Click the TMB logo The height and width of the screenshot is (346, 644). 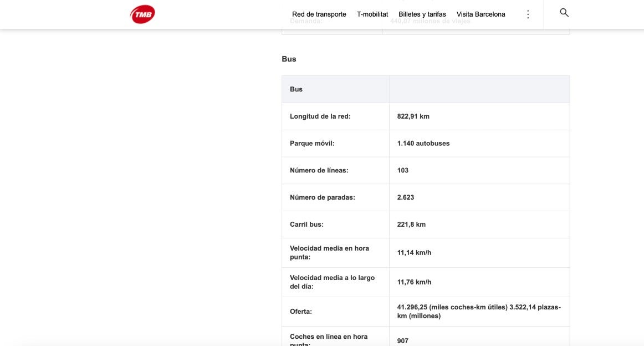pos(142,14)
